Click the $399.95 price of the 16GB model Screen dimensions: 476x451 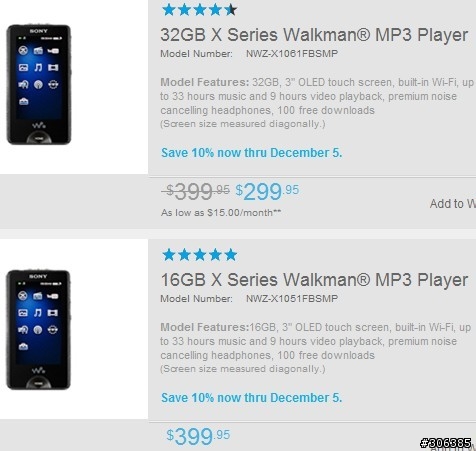[x=198, y=436]
